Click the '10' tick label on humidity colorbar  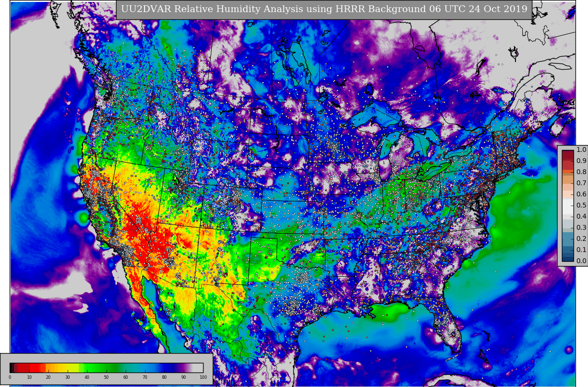pyautogui.click(x=29, y=377)
